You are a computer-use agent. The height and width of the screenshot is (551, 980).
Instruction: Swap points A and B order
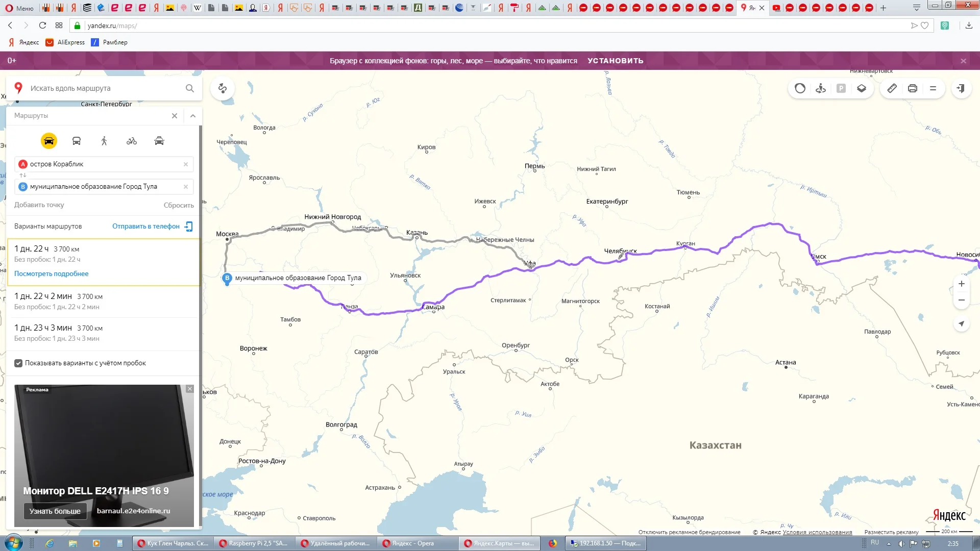23,176
